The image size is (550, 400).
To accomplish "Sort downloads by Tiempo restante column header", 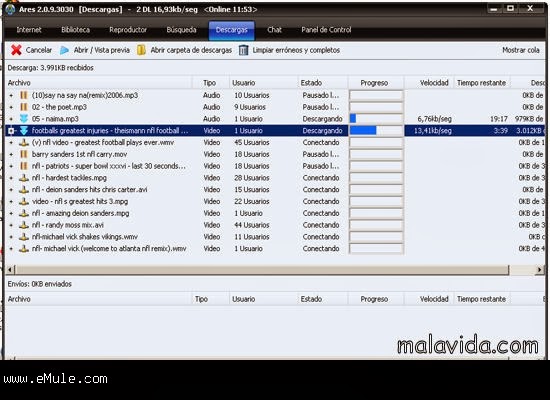I will click(482, 83).
